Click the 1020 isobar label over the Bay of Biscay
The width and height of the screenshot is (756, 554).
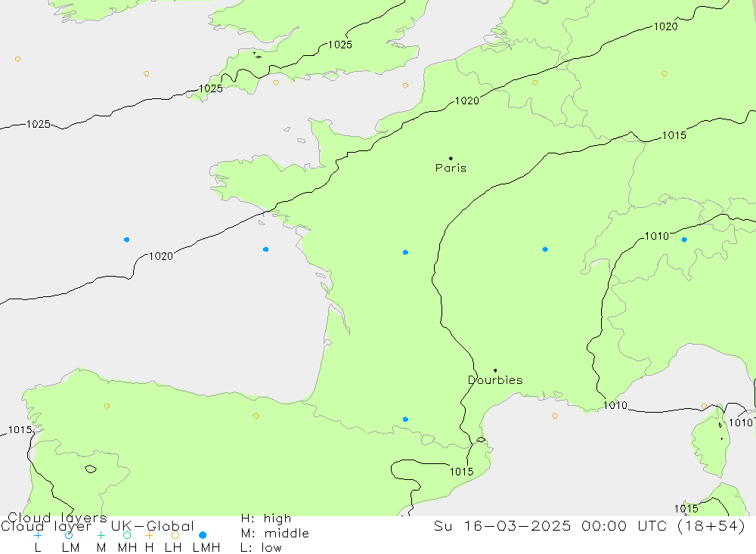click(161, 256)
